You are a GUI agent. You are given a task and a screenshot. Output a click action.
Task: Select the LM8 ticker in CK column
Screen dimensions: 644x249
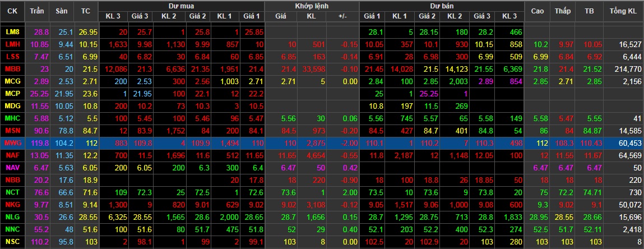[x=12, y=32]
